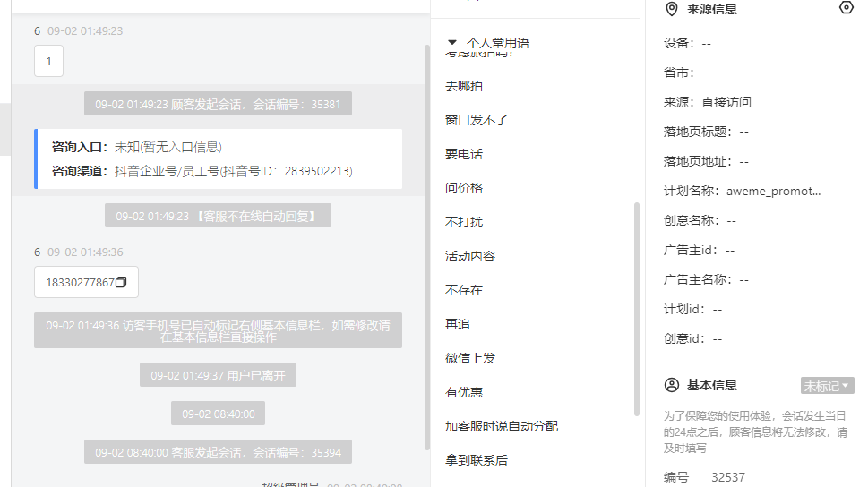This screenshot has height=487, width=868.
Task: Copy phone number 18330277867 icon
Action: coord(121,282)
